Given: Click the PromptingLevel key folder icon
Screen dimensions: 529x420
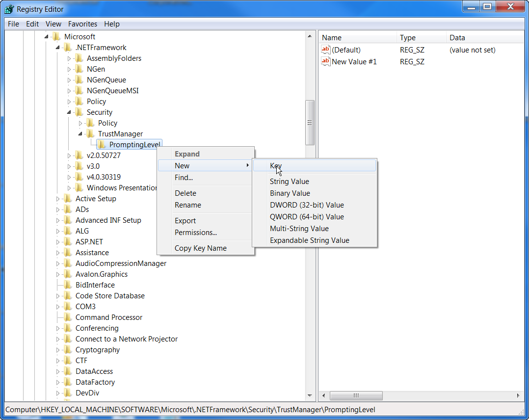Looking at the screenshot, I should coord(102,144).
